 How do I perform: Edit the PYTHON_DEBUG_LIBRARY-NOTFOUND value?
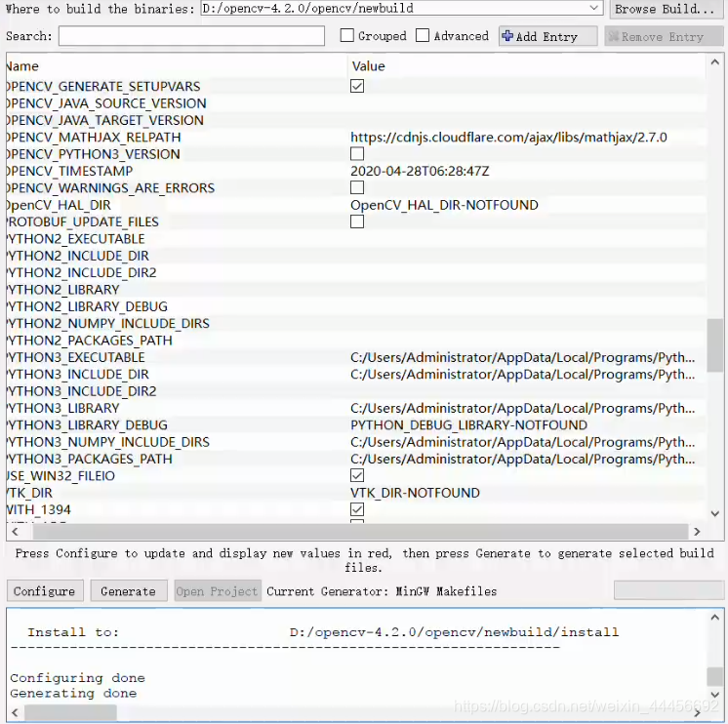tap(469, 425)
